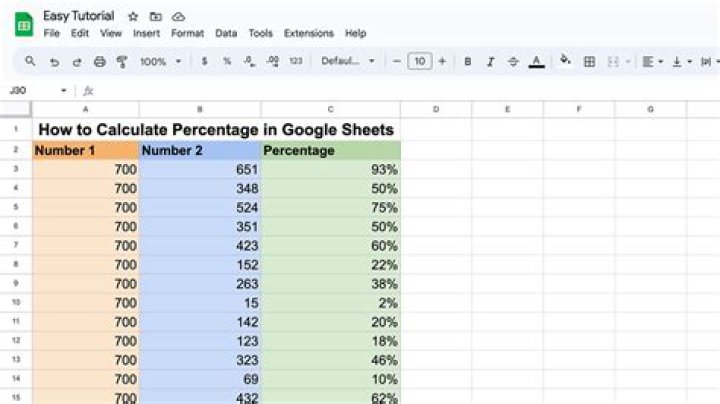Format as currency with dollar icon

click(204, 61)
